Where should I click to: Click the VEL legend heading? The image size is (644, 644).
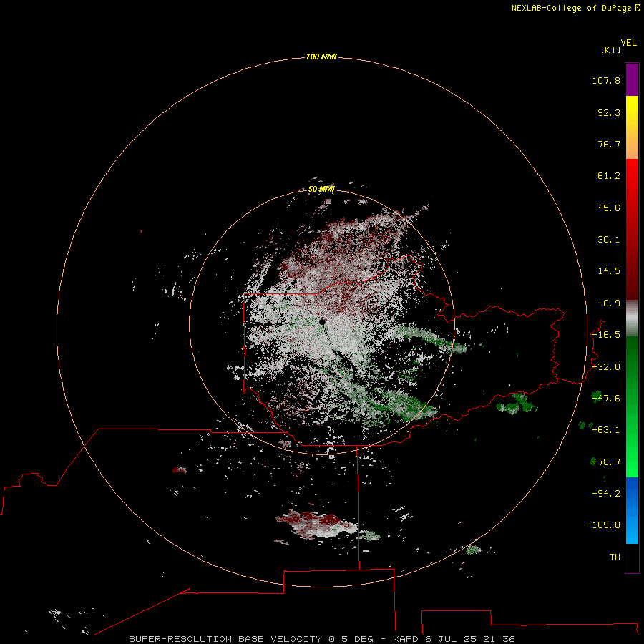628,43
